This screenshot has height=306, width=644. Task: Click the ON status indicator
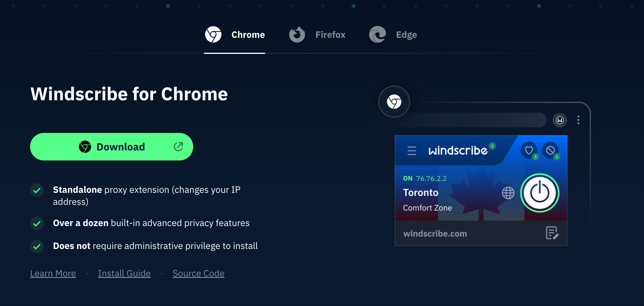408,178
